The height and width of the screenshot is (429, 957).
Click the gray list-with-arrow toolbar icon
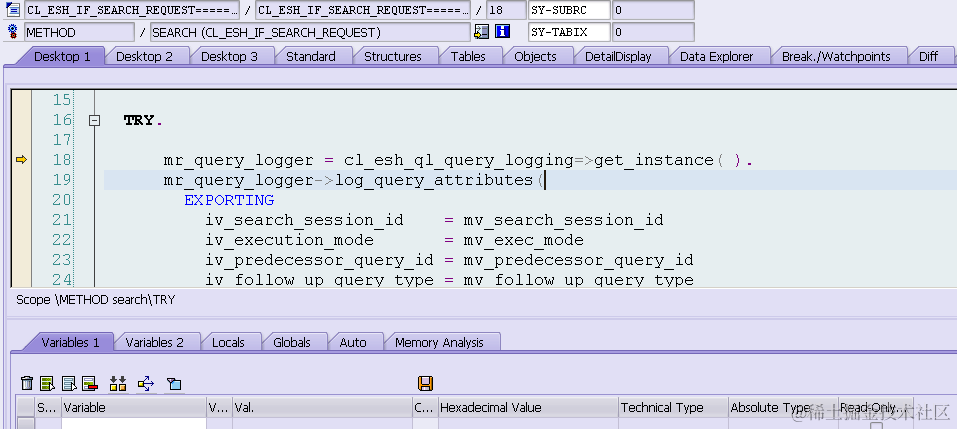(70, 383)
